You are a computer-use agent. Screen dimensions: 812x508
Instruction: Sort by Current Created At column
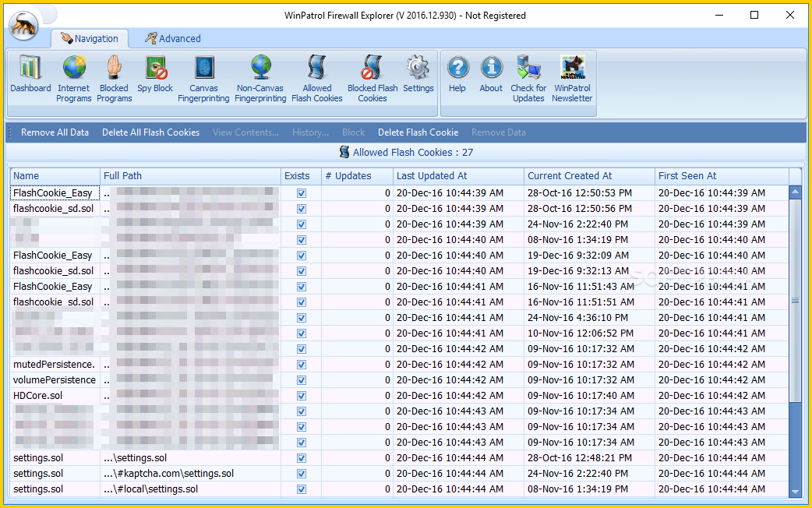tap(589, 176)
